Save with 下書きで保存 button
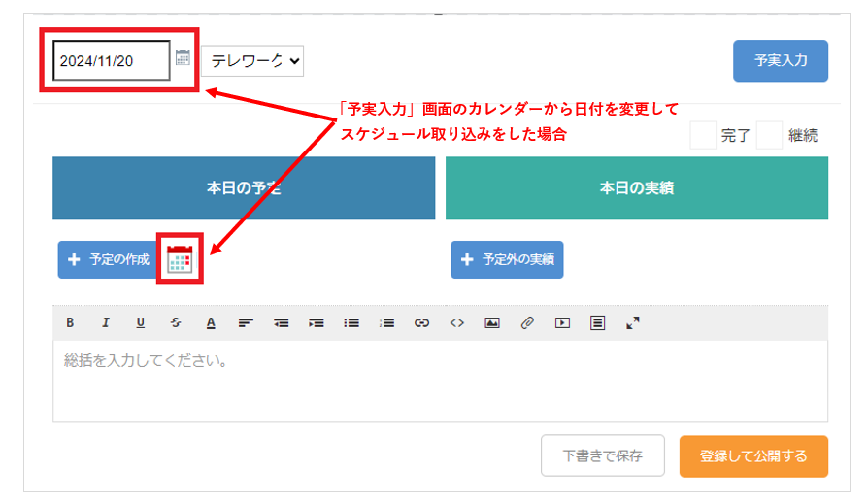This screenshot has height=504, width=868. (x=603, y=455)
